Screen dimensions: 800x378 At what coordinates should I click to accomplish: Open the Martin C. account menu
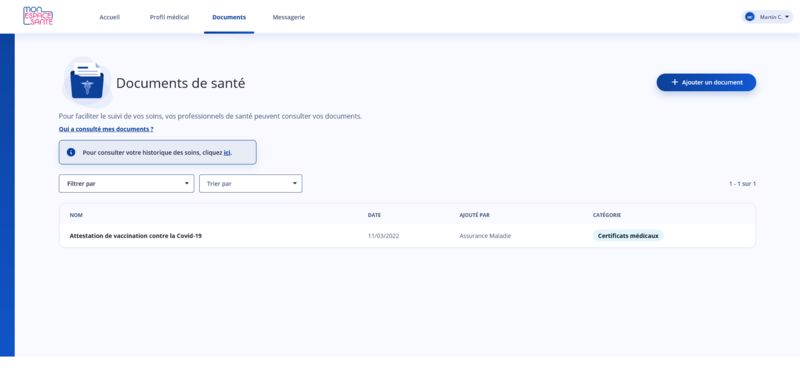pos(767,17)
